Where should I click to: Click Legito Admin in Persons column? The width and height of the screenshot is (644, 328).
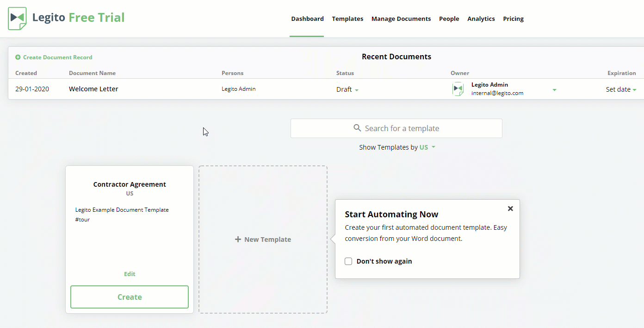(238, 89)
